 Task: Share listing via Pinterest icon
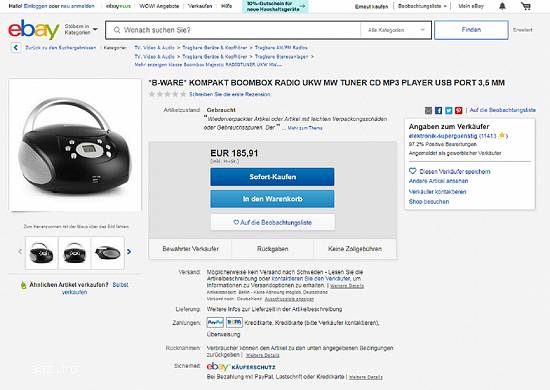tap(459, 110)
